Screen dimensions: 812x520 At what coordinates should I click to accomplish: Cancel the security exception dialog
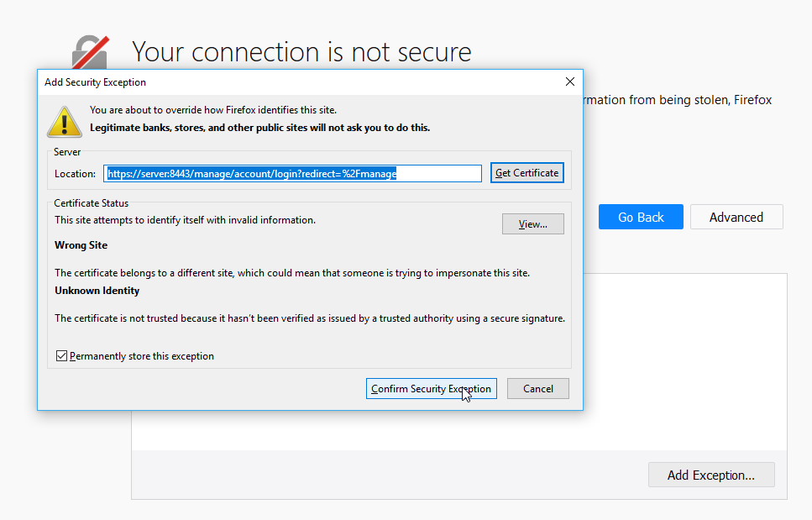[537, 389]
